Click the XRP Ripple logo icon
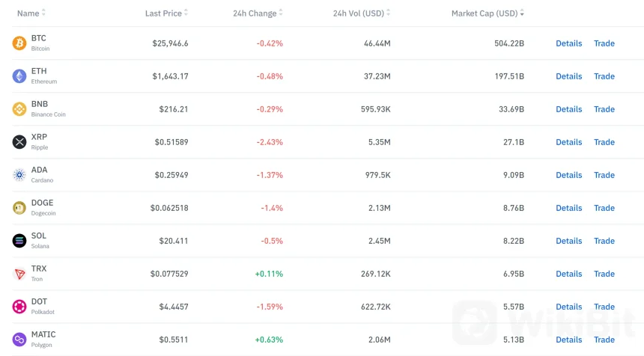The image size is (644, 356). coord(19,142)
